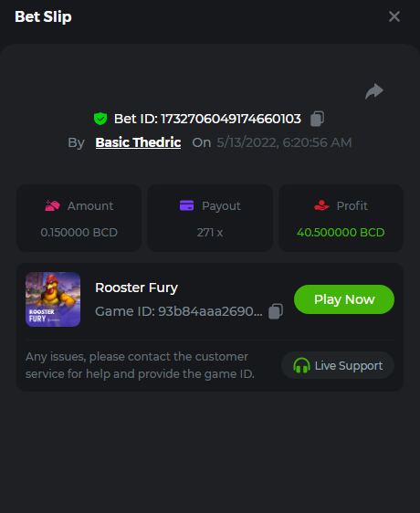The width and height of the screenshot is (420, 513).
Task: Select the Bet ID text
Action: pos(207,119)
